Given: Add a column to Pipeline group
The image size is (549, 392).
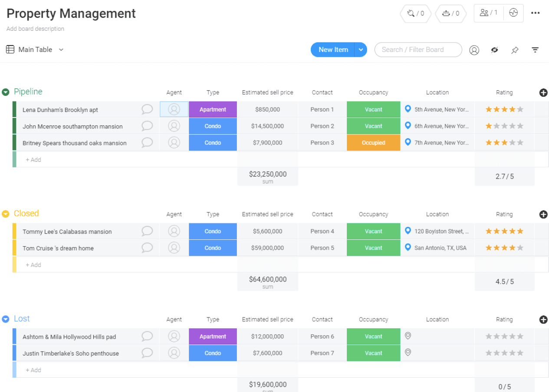Looking at the screenshot, I should point(543,92).
